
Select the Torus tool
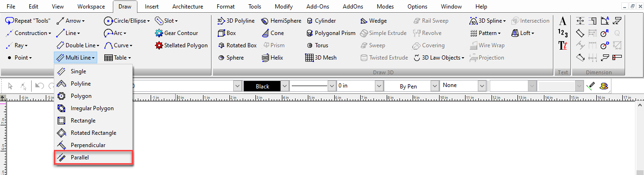(x=317, y=45)
